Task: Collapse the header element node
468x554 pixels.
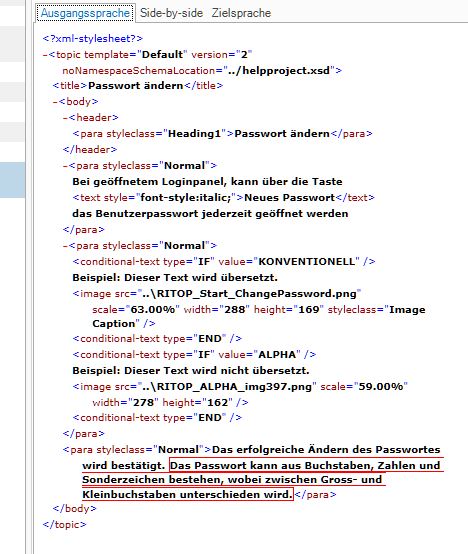Action: (65, 118)
